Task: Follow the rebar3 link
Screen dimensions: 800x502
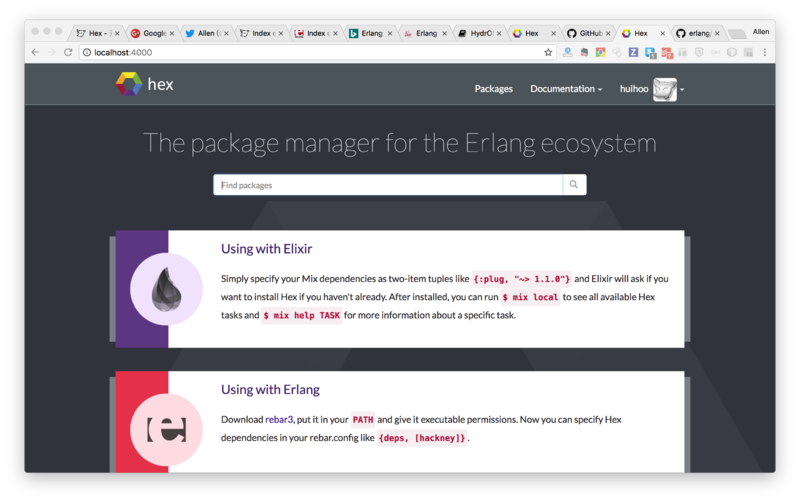Action: 280,420
